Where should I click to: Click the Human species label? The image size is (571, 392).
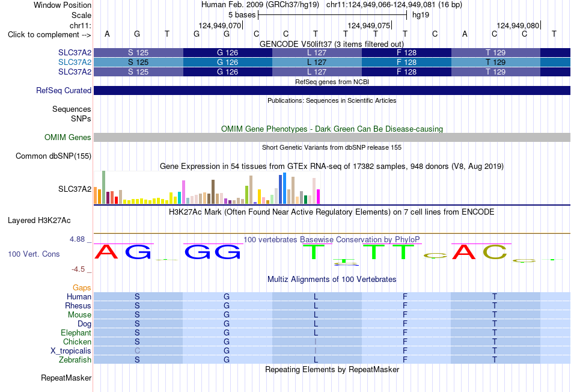(x=79, y=296)
